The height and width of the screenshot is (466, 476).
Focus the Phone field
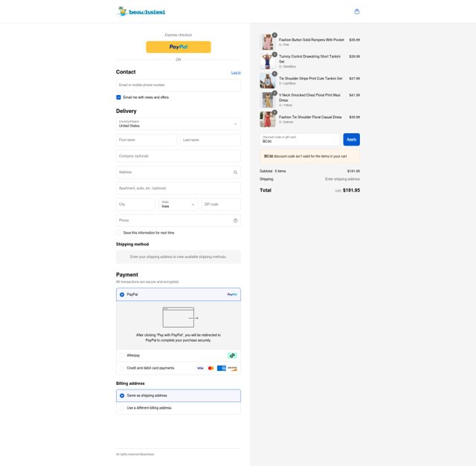[x=178, y=221]
